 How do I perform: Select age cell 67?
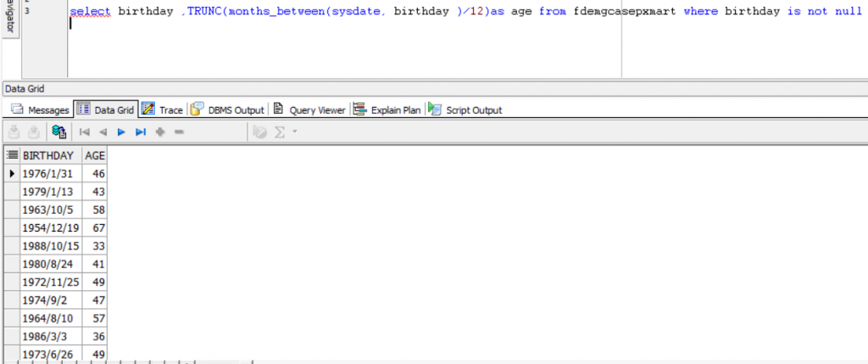[x=95, y=227]
